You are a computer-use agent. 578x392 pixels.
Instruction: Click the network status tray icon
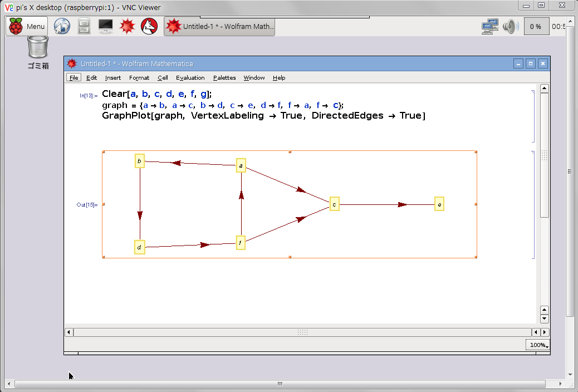[x=490, y=26]
